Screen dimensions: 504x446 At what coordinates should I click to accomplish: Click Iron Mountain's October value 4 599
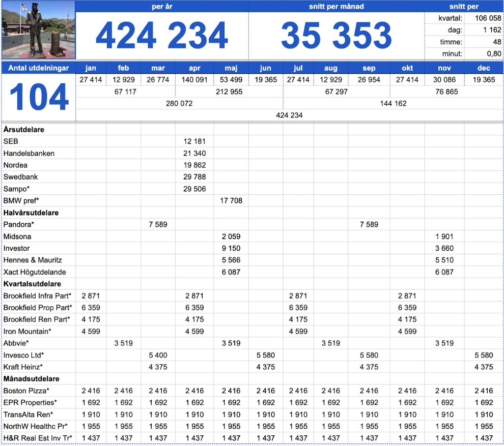407,332
